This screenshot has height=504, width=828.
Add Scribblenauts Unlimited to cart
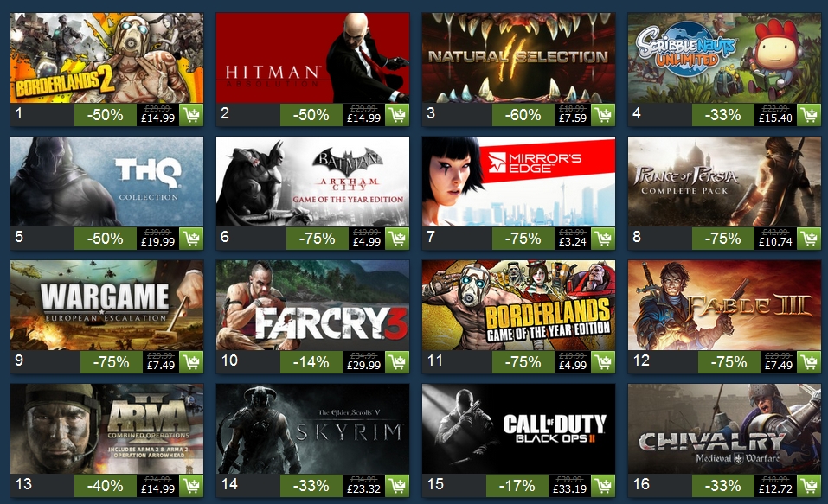(809, 114)
